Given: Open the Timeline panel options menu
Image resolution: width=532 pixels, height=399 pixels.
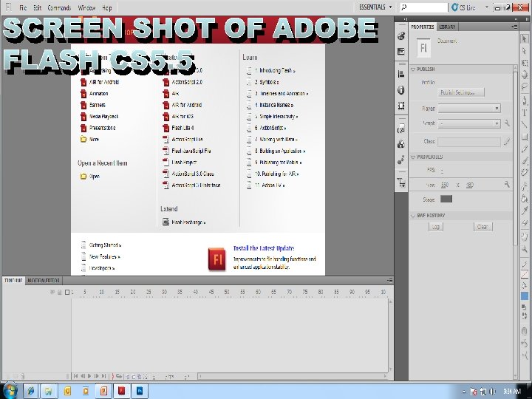Looking at the screenshot, I should tap(390, 280).
